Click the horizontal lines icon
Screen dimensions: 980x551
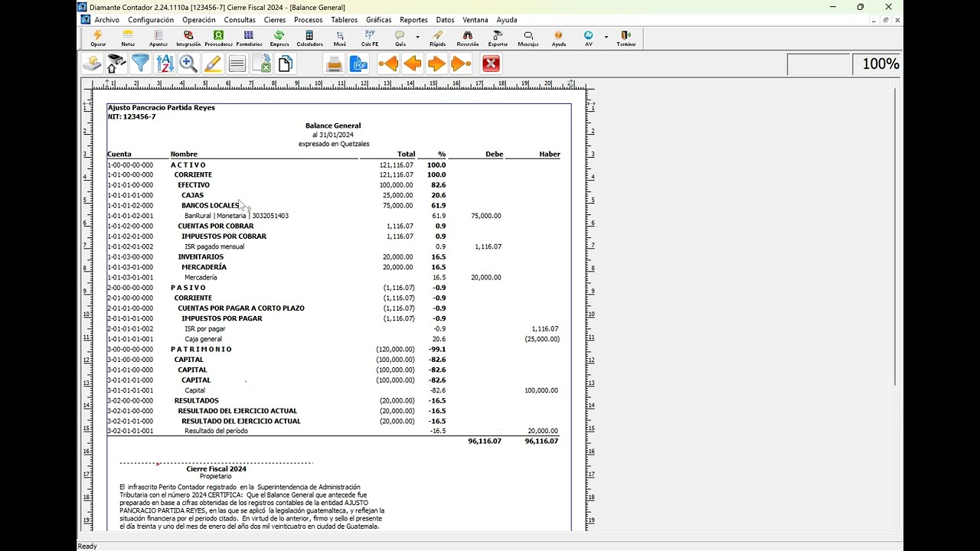coord(237,64)
